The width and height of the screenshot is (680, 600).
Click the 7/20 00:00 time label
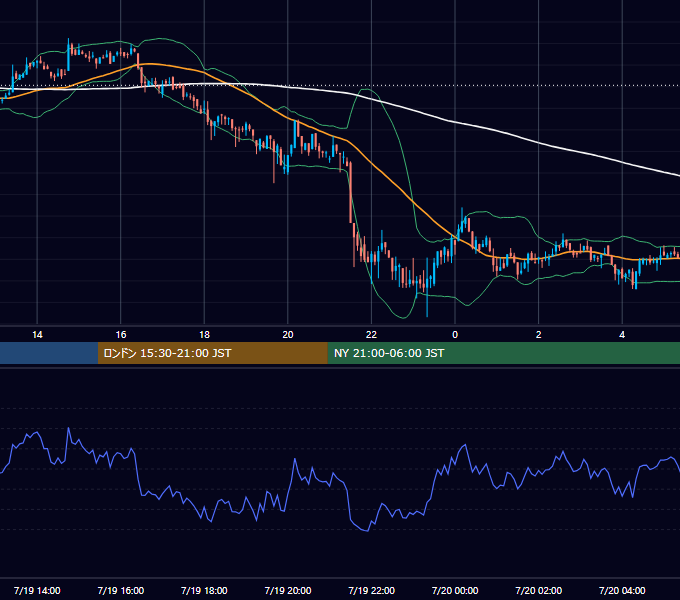pyautogui.click(x=455, y=590)
